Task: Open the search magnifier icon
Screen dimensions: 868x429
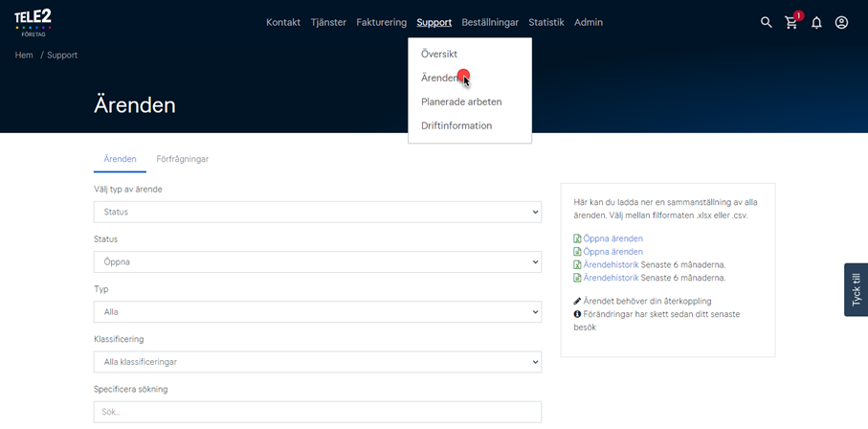Action: coord(767,23)
